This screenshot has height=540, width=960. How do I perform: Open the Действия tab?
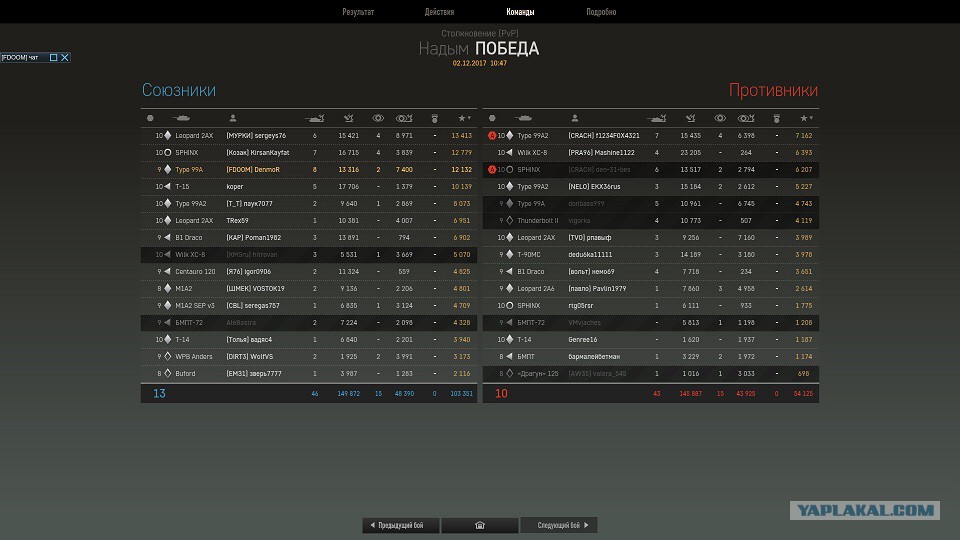coord(440,12)
